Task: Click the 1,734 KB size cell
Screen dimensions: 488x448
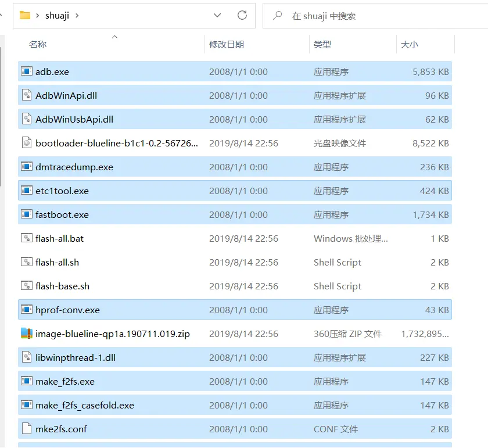Action: point(430,214)
